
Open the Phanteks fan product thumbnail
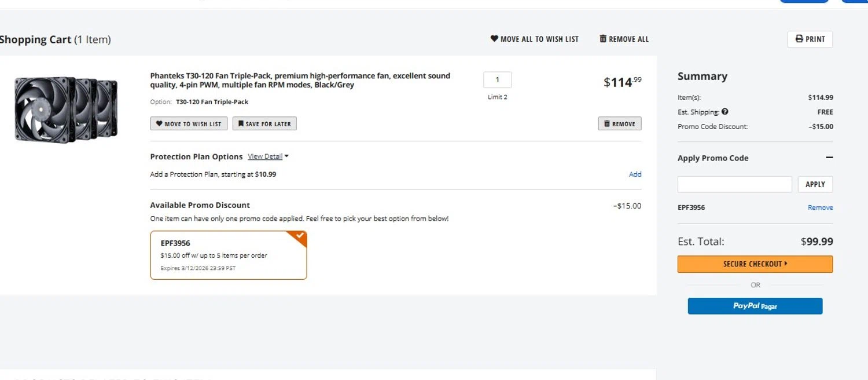(66, 110)
